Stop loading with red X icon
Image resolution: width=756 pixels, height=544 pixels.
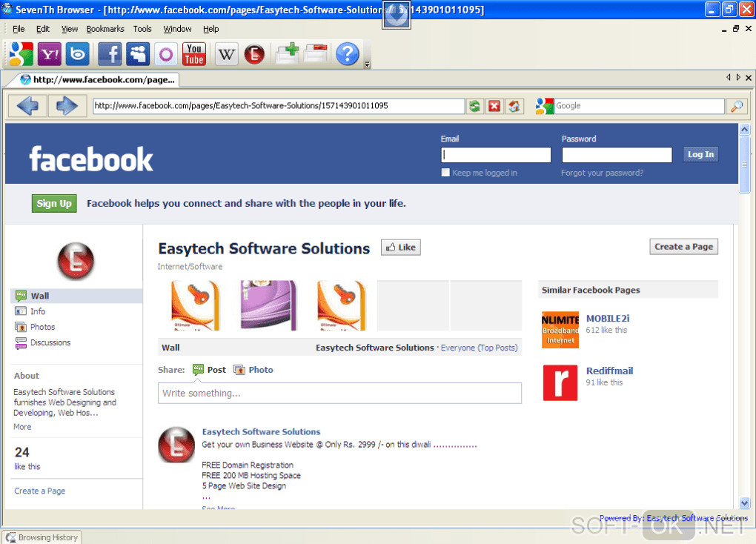click(494, 106)
